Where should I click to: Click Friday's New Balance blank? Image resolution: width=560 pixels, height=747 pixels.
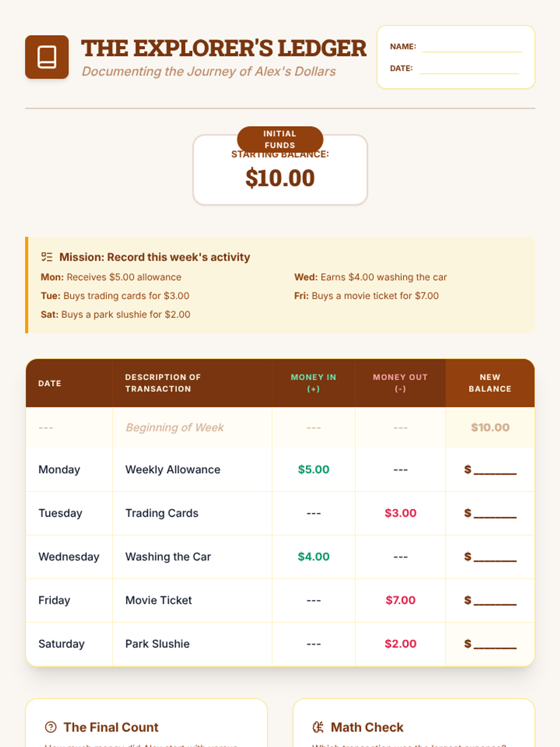(x=495, y=600)
